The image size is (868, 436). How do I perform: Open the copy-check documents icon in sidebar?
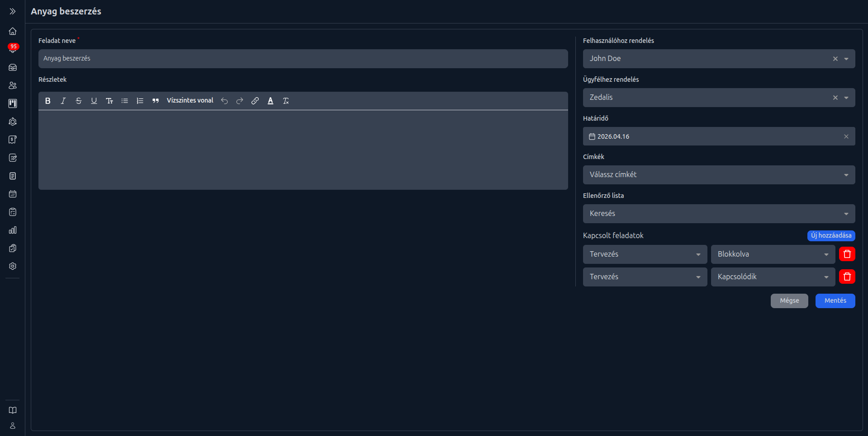pos(13,248)
